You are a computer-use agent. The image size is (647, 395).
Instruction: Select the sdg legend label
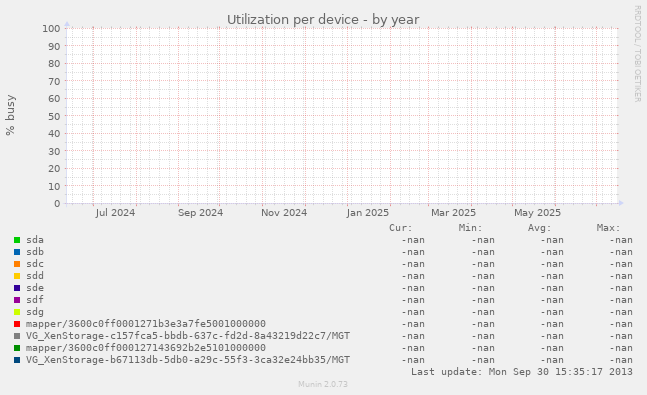[x=35, y=312]
